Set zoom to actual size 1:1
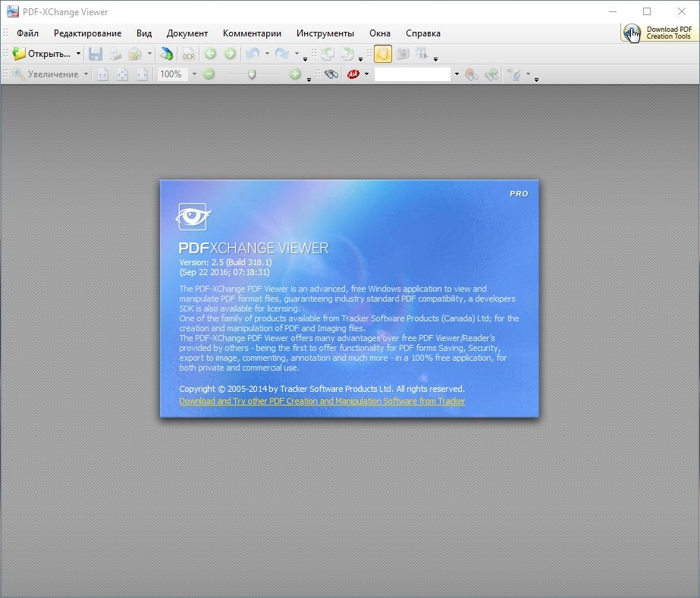 (102, 74)
